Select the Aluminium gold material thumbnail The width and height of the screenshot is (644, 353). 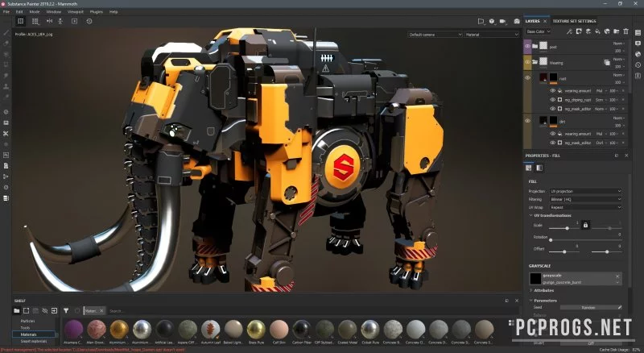pyautogui.click(x=119, y=331)
